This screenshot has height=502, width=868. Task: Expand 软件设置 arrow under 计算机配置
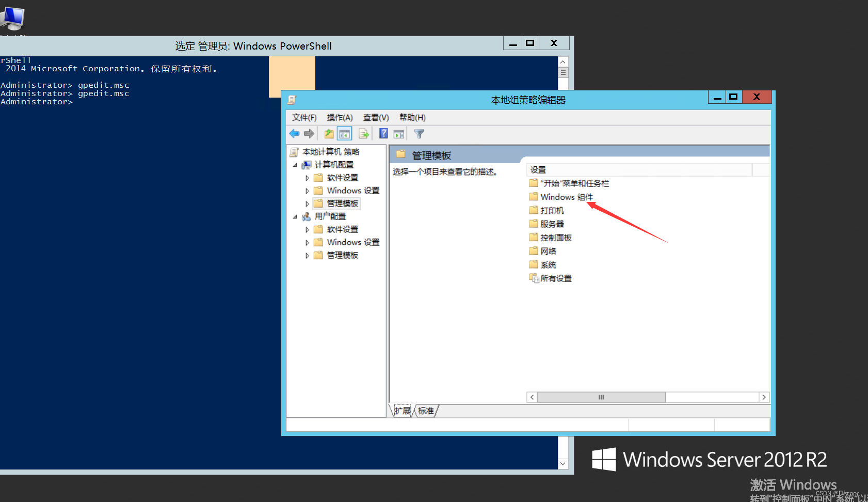click(307, 178)
